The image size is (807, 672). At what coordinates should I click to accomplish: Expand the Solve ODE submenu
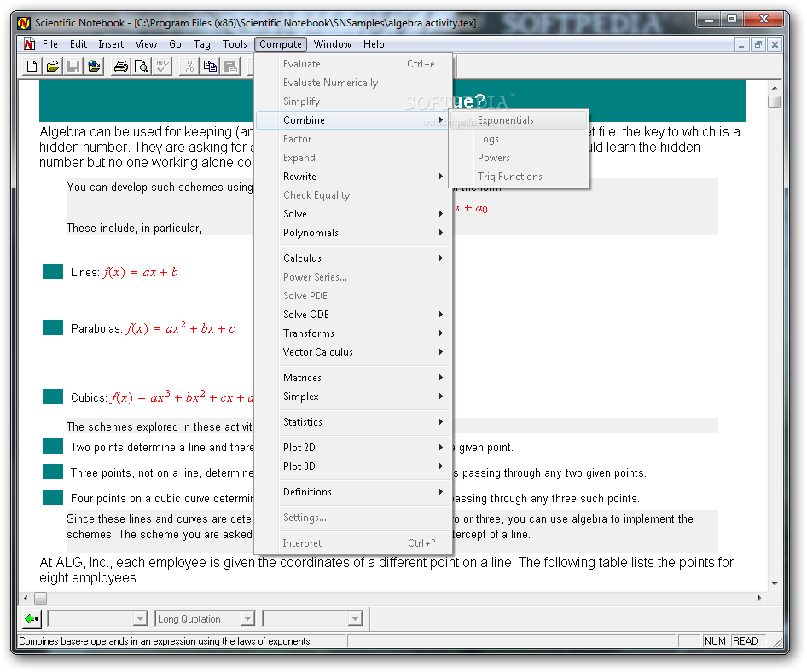[x=354, y=315]
